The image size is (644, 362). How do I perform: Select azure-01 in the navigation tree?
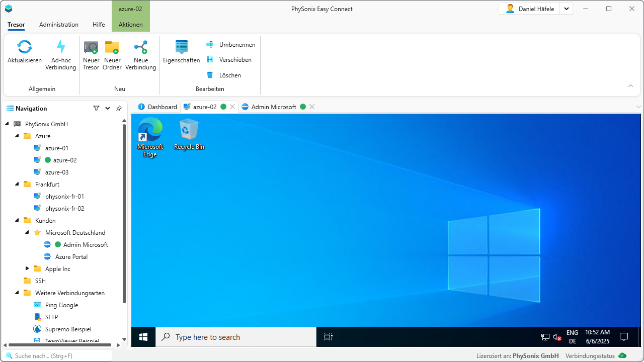coord(57,148)
